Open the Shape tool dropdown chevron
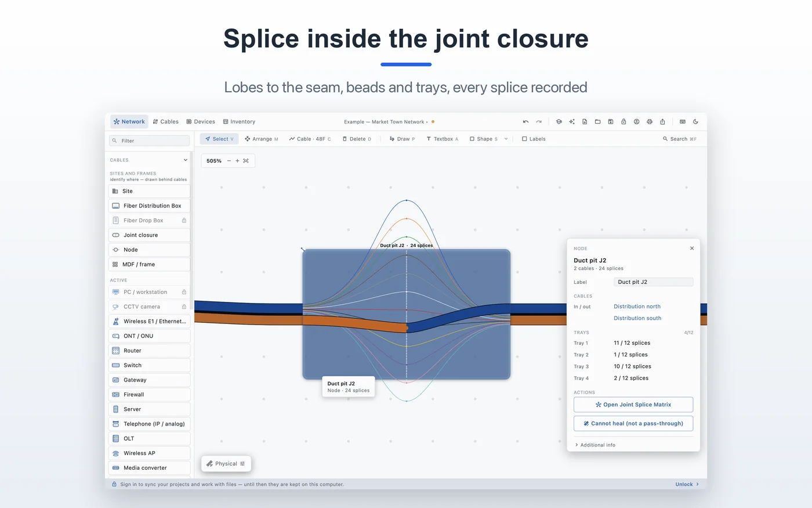 point(506,139)
